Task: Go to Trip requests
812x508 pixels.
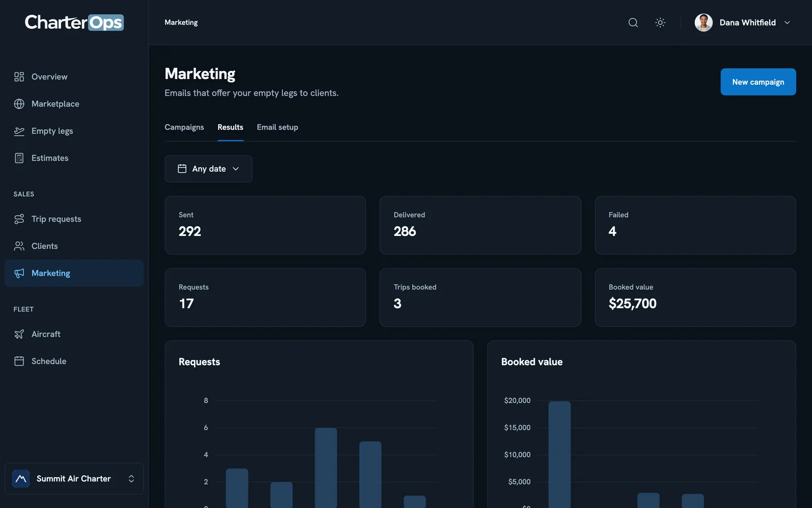Action: pos(74,219)
